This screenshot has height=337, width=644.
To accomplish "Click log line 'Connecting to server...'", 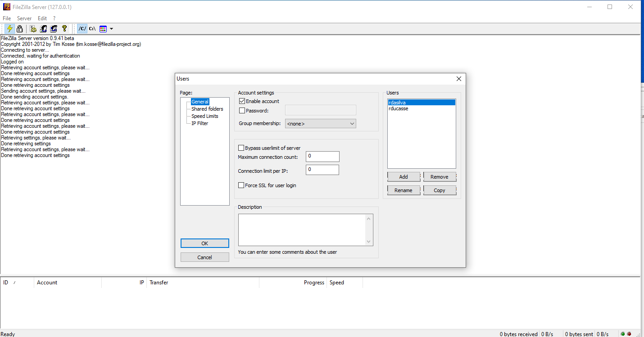I will 25,50.
